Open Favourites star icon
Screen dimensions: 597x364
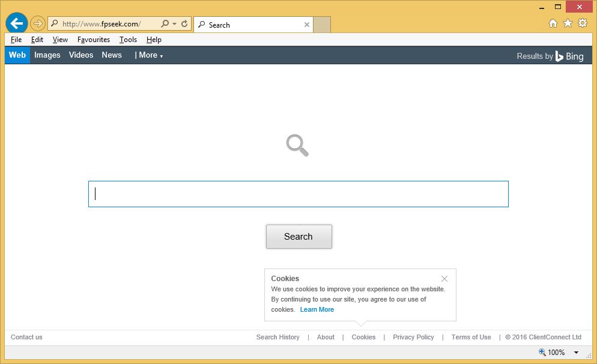[x=568, y=23]
